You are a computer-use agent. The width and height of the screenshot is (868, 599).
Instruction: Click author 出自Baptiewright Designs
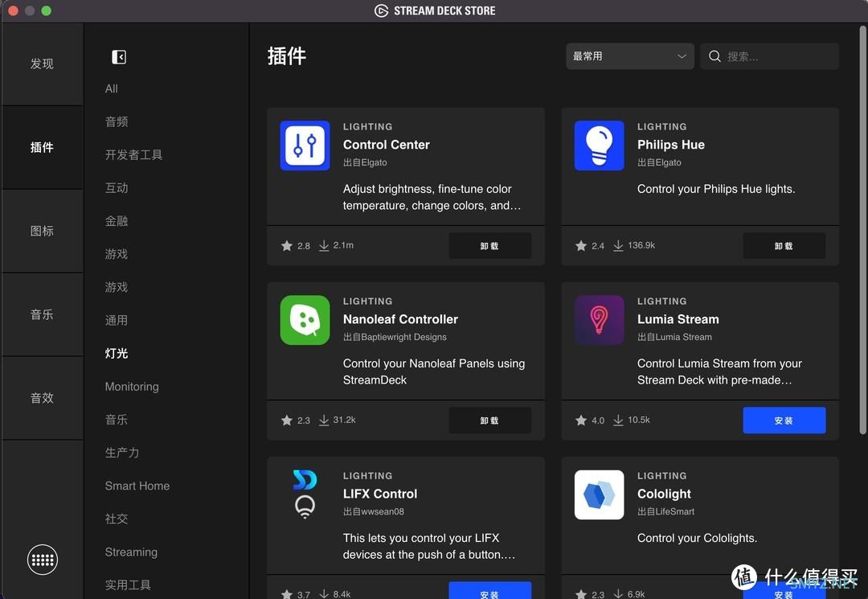(x=395, y=337)
